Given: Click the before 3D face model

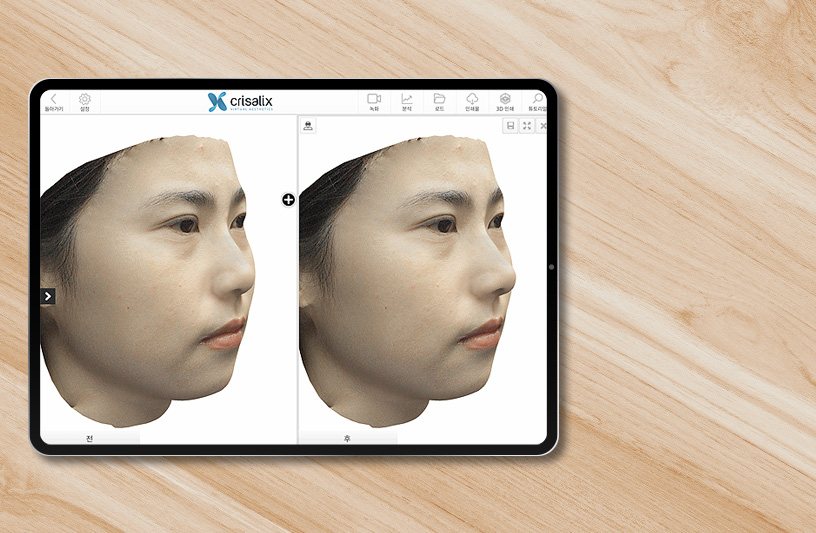Looking at the screenshot, I should tap(147, 281).
